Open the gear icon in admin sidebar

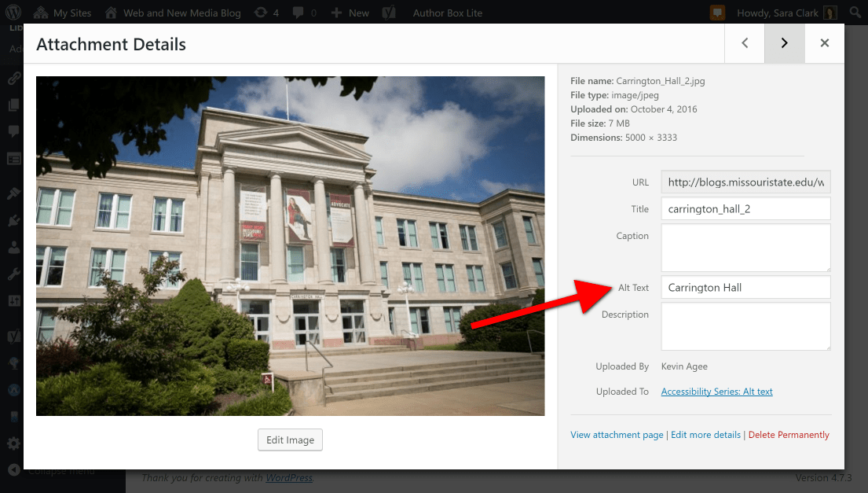click(14, 443)
